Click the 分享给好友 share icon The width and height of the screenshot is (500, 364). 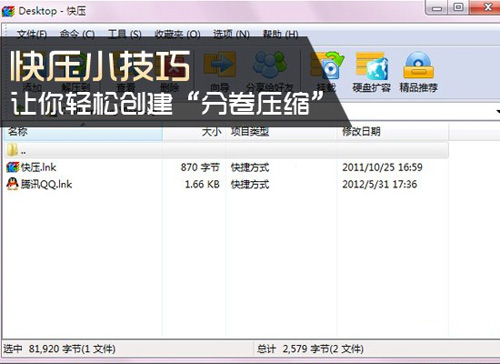(x=270, y=65)
